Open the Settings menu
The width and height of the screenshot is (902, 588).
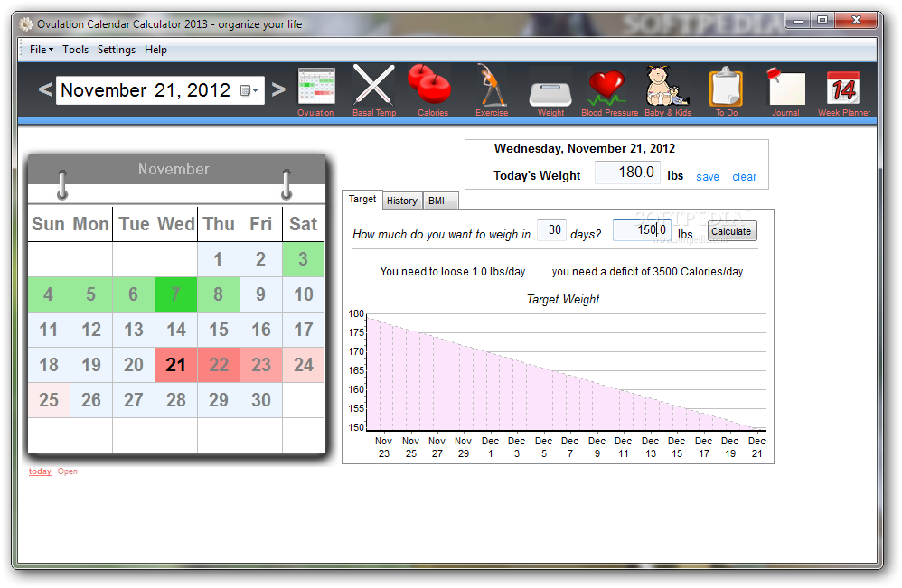117,50
